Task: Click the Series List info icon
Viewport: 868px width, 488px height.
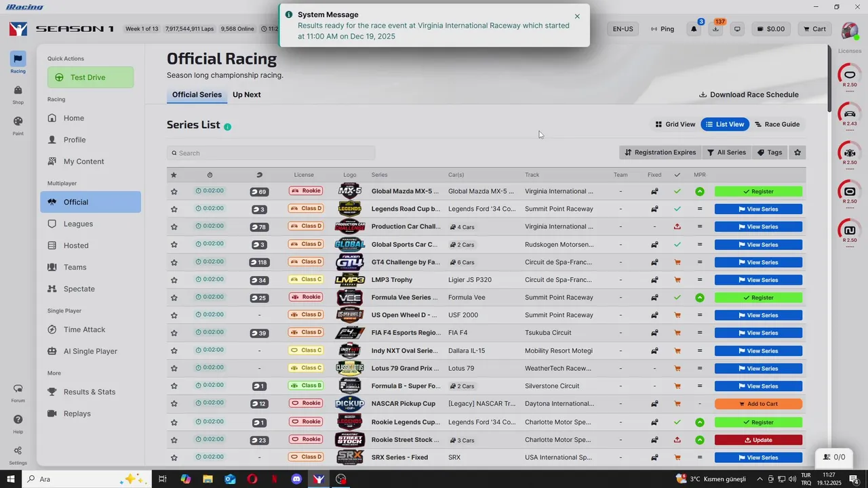Action: point(227,126)
